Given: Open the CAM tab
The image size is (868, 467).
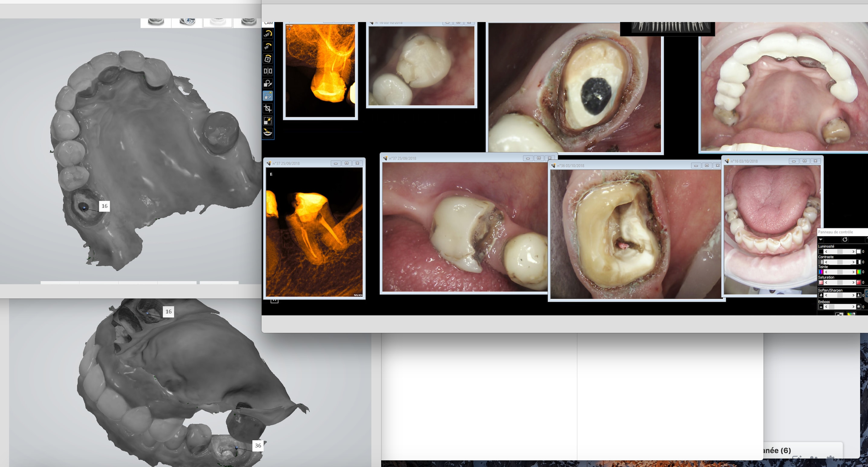Looking at the screenshot, I should point(268,23).
